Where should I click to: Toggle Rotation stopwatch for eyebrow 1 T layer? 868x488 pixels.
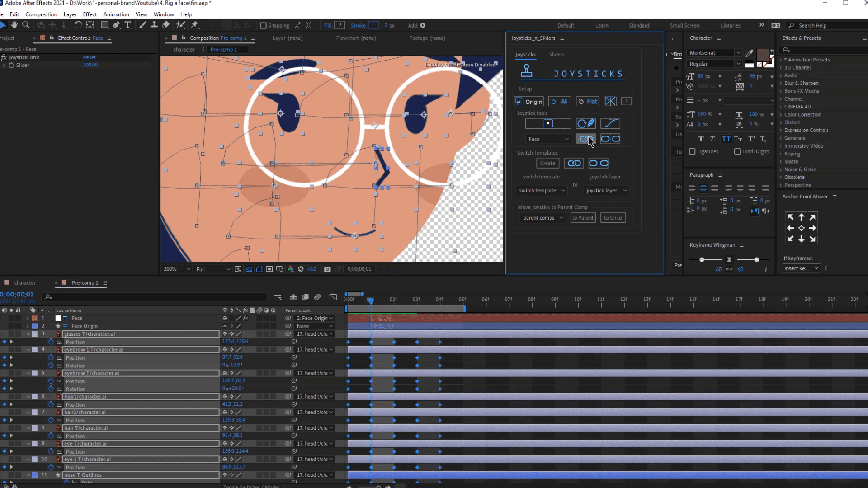point(51,366)
